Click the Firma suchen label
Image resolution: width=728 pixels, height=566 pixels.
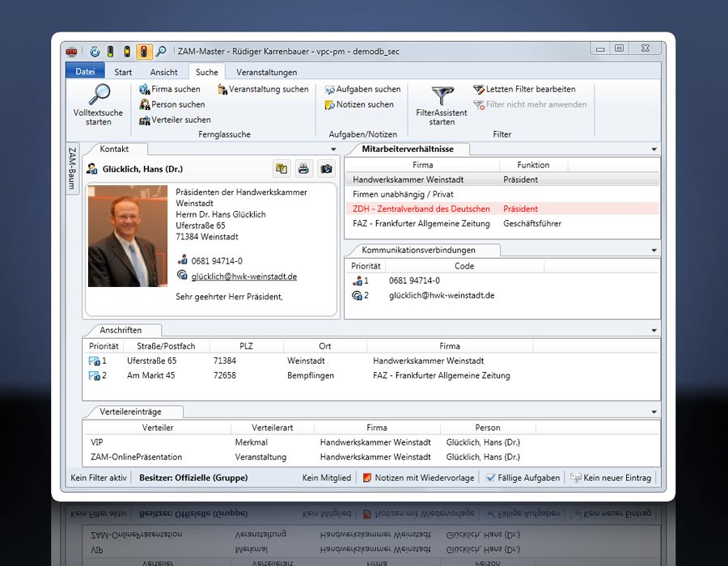[x=176, y=89]
